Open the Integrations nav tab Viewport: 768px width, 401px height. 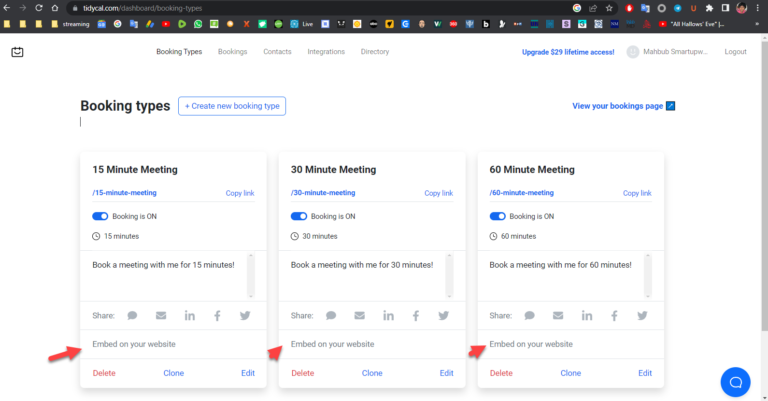pyautogui.click(x=326, y=51)
